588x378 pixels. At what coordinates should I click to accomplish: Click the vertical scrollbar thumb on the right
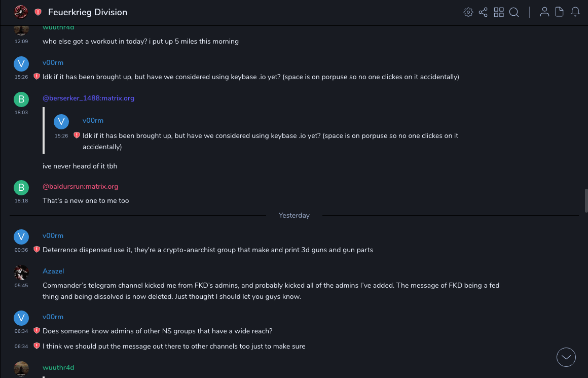click(x=586, y=200)
